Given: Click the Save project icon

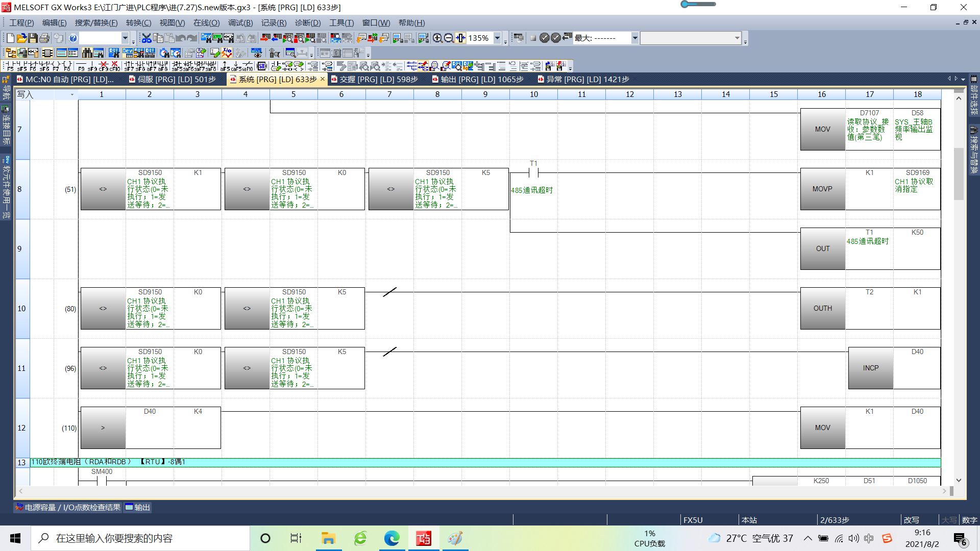Looking at the screenshot, I should tap(33, 38).
